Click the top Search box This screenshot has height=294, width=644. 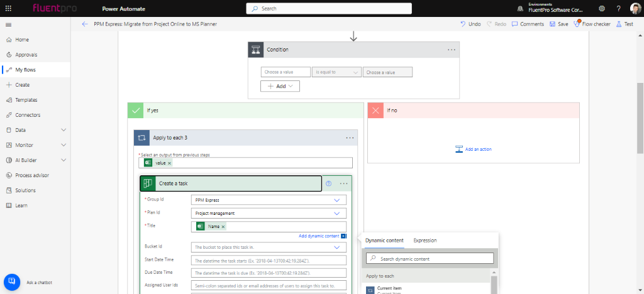click(328, 8)
